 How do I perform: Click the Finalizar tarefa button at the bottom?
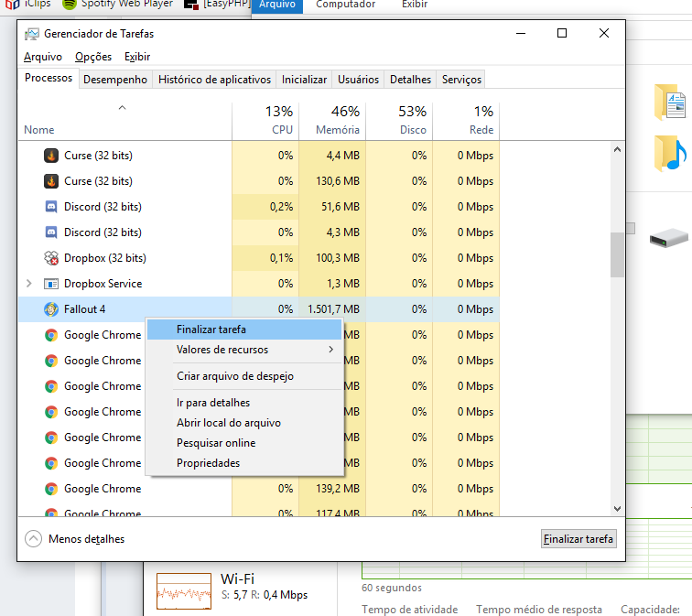tap(578, 539)
